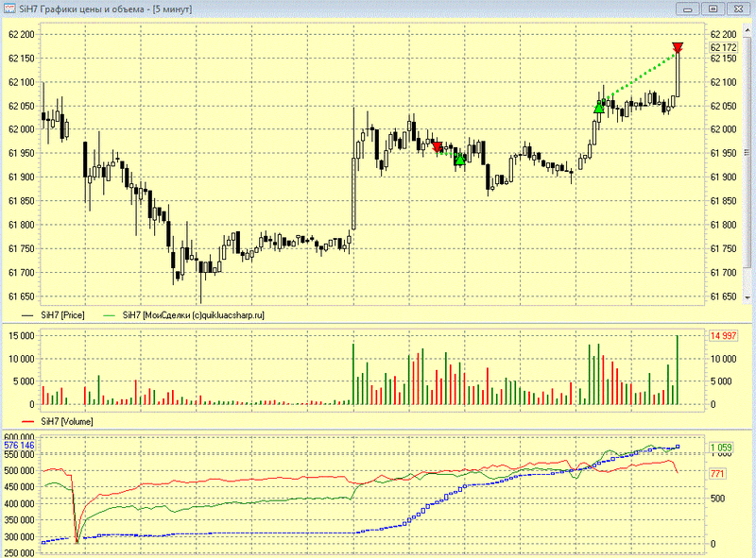The height and width of the screenshot is (558, 756).
Task: Minimize the SiH7 chart window
Action: point(688,8)
